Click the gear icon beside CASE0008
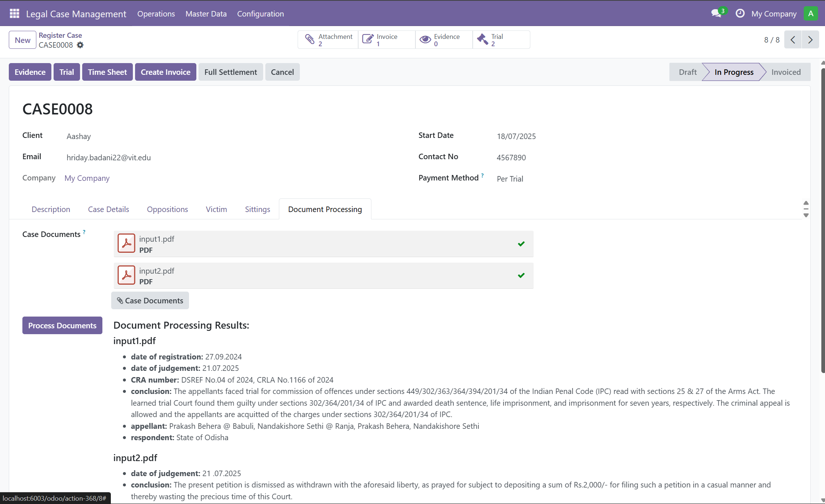The width and height of the screenshot is (825, 504). tap(80, 45)
